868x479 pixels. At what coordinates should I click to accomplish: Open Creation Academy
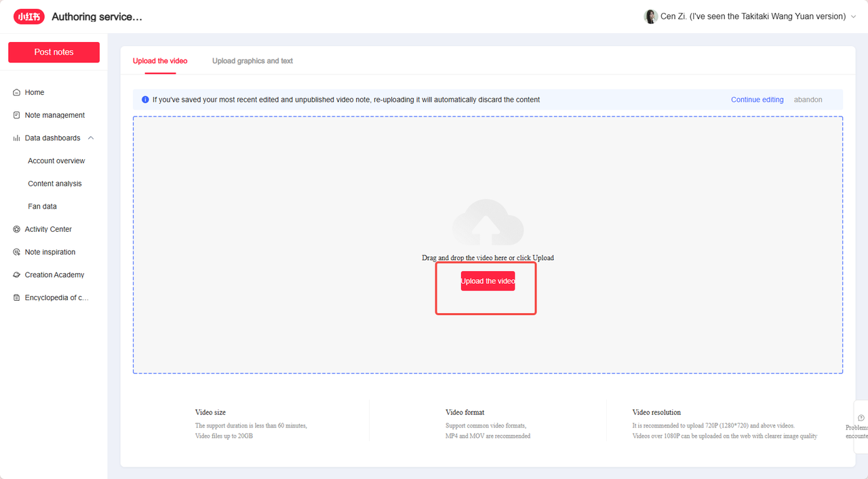pos(54,275)
